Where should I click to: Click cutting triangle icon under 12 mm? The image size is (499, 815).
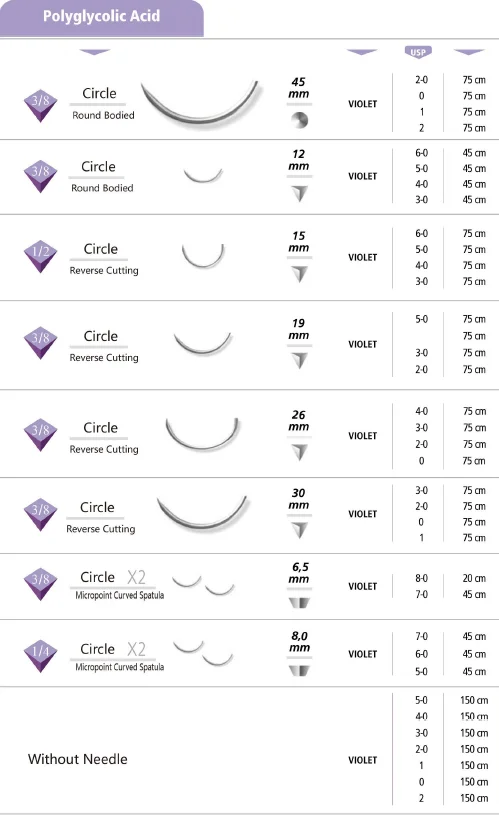pyautogui.click(x=299, y=193)
